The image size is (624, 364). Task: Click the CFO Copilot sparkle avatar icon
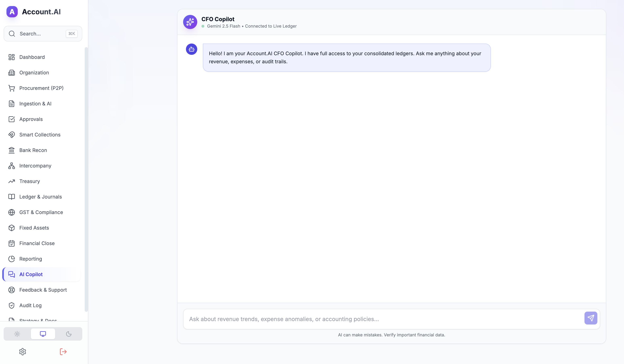click(190, 22)
